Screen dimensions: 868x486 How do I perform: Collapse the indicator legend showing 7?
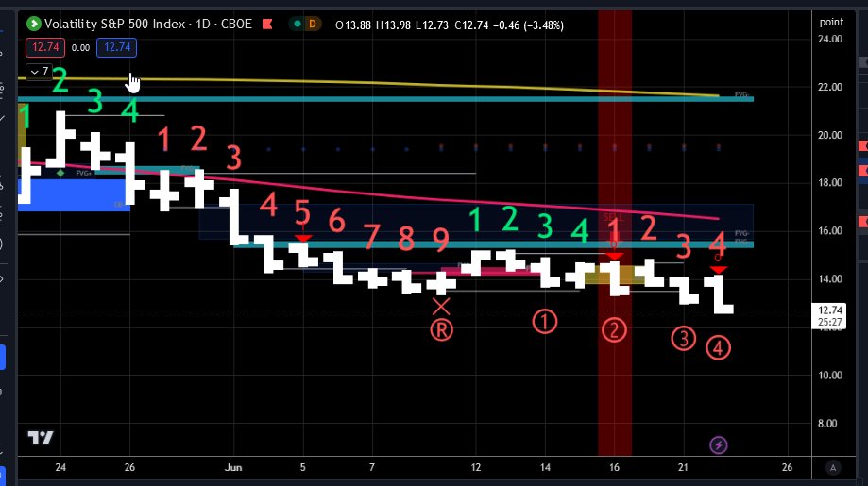point(40,72)
